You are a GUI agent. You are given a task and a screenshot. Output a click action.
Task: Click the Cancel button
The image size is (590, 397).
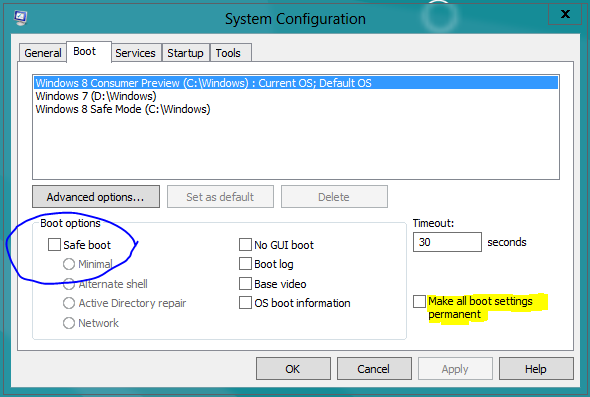(x=374, y=369)
